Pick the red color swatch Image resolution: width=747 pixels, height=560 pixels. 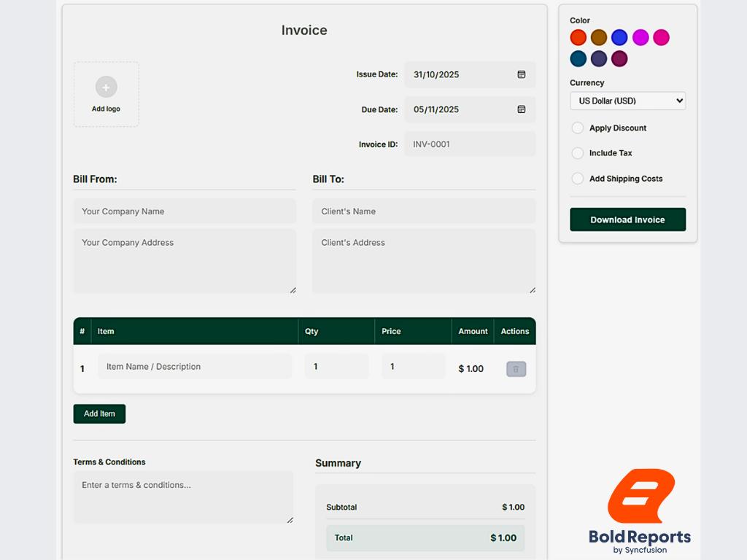[x=578, y=37]
